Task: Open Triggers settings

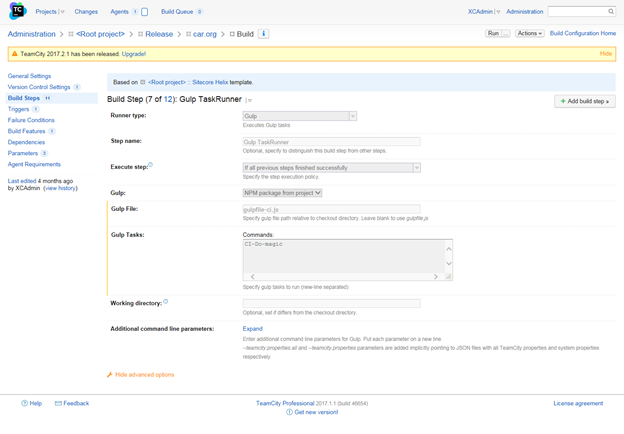Action: click(x=18, y=109)
